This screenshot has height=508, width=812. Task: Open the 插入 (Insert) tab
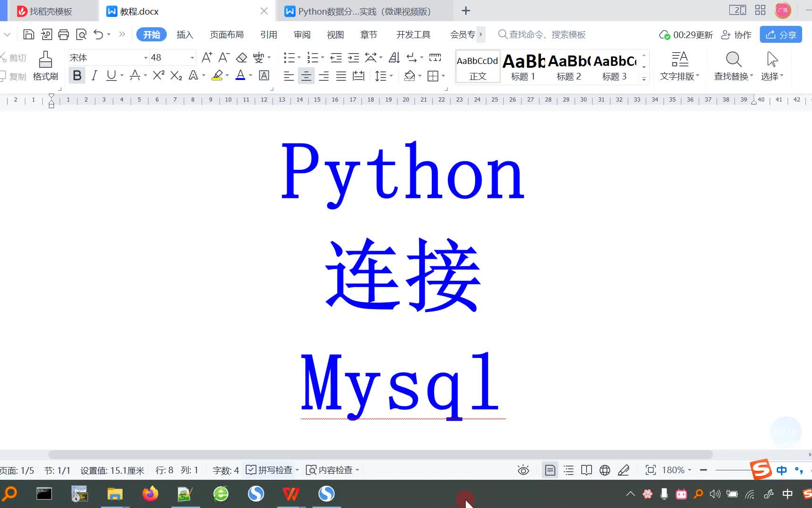185,35
